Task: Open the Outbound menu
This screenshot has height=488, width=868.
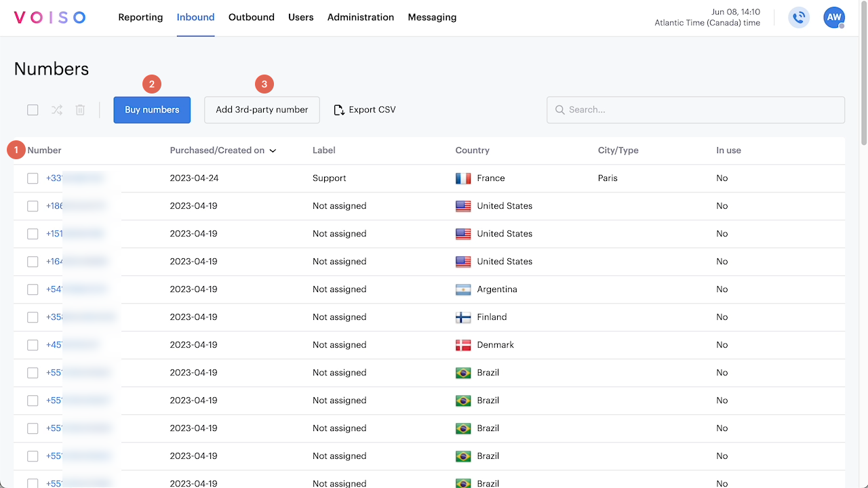Action: pyautogui.click(x=252, y=18)
